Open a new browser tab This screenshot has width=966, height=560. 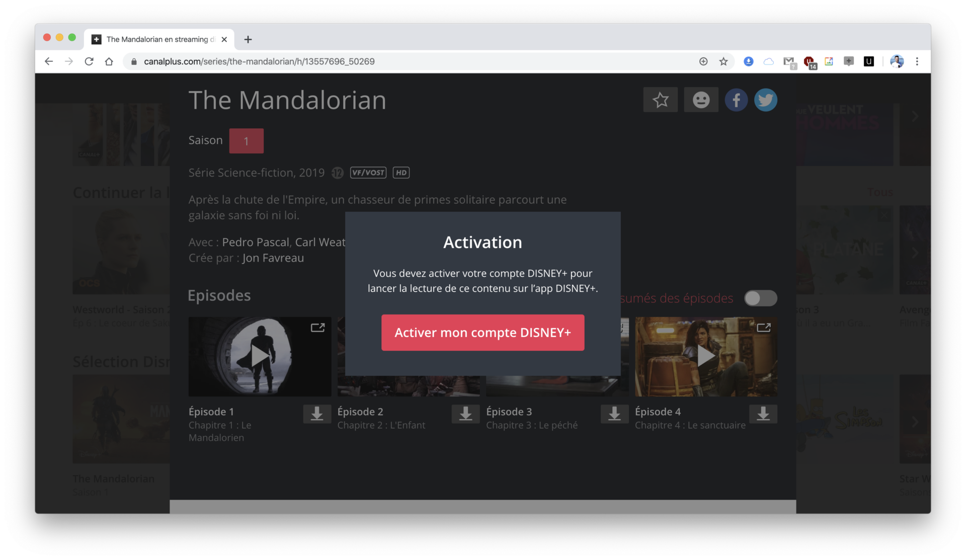tap(248, 39)
